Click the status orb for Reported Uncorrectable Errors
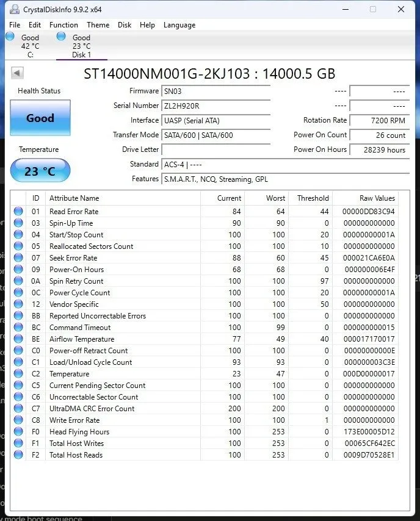Viewport: 420px width, 521px height. [x=18, y=315]
